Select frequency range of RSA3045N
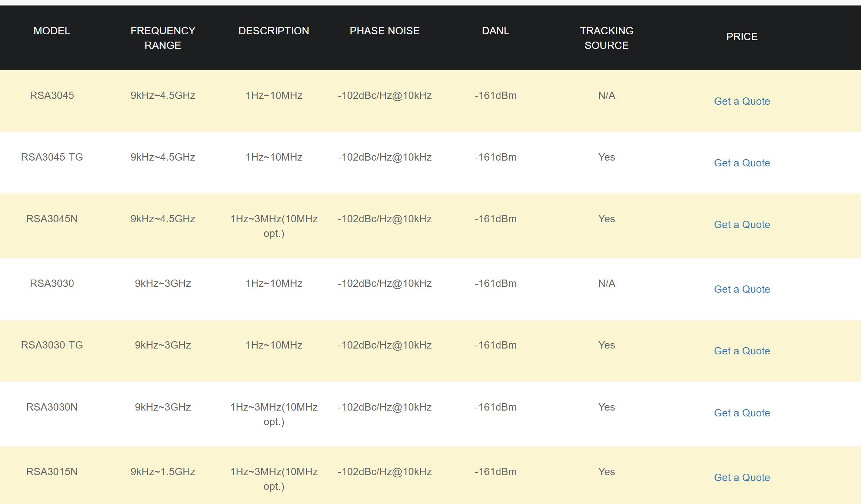This screenshot has width=861, height=504. (x=163, y=219)
